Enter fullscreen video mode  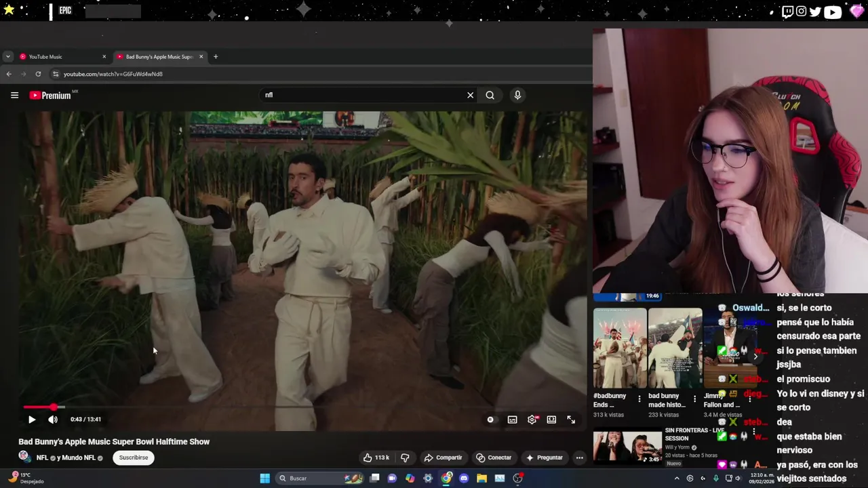coord(571,420)
